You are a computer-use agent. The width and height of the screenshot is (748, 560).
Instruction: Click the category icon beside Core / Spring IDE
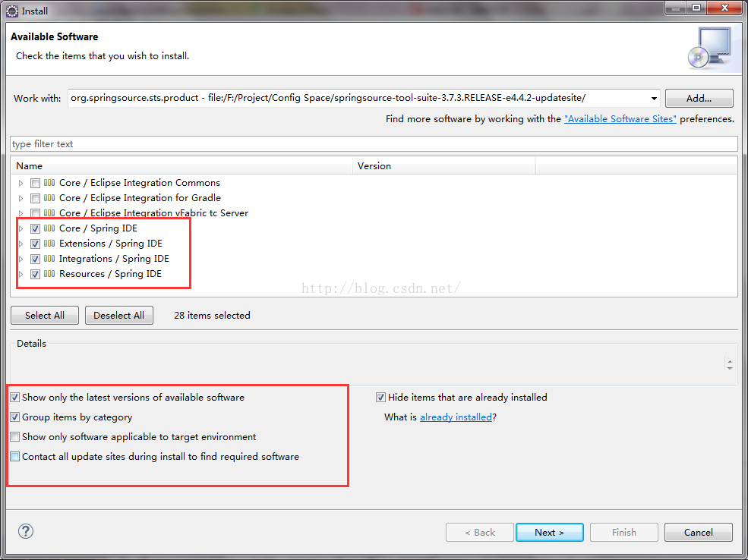click(49, 228)
